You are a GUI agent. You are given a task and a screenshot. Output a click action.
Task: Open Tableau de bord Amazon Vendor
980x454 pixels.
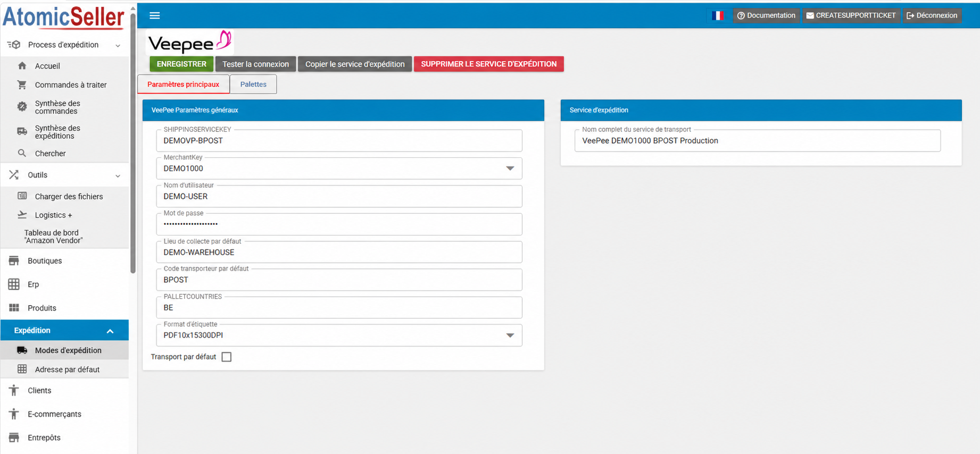[53, 237]
